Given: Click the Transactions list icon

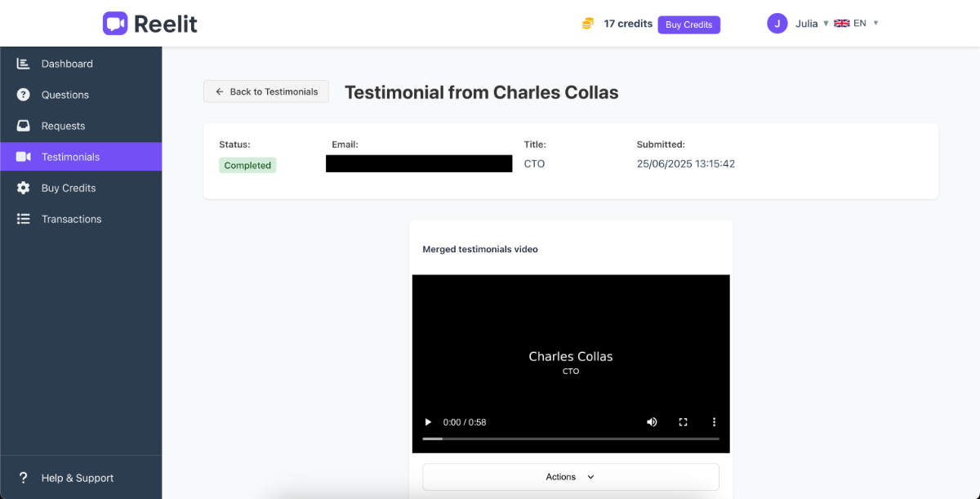Looking at the screenshot, I should pos(24,219).
